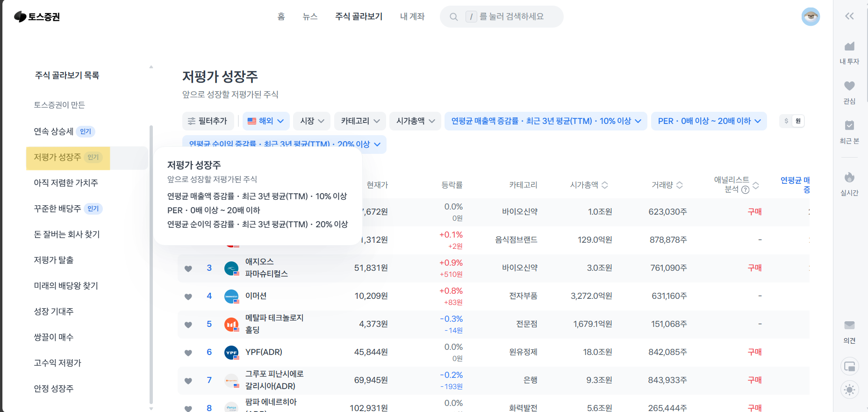The height and width of the screenshot is (412, 868).
Task: Sort table by 시가총액 column
Action: tap(589, 185)
